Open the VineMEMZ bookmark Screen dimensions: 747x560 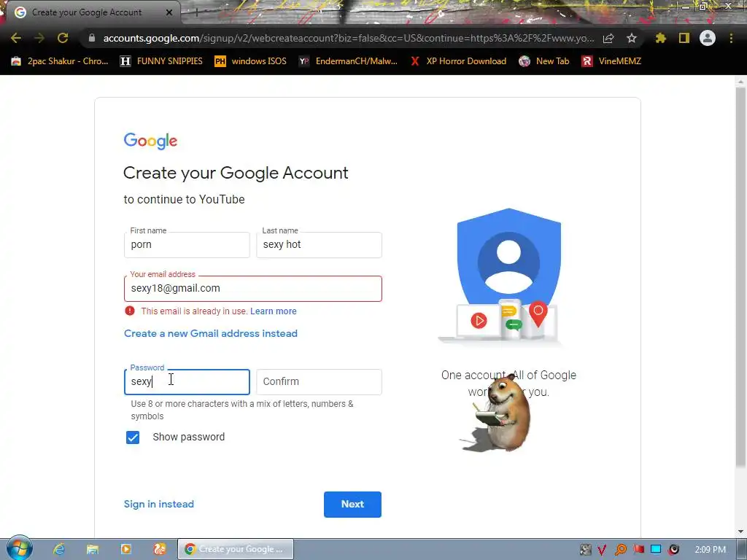(x=611, y=61)
